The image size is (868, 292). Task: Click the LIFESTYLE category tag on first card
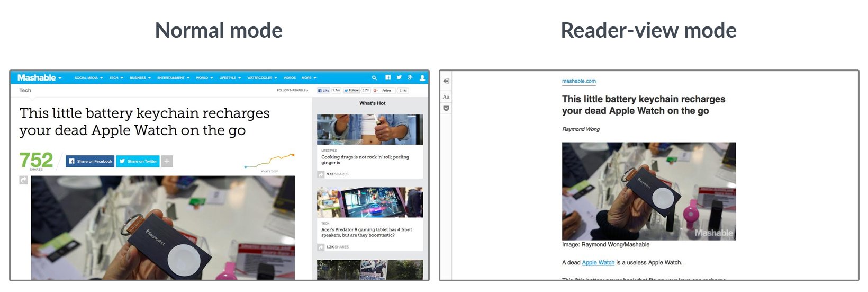[x=329, y=151]
